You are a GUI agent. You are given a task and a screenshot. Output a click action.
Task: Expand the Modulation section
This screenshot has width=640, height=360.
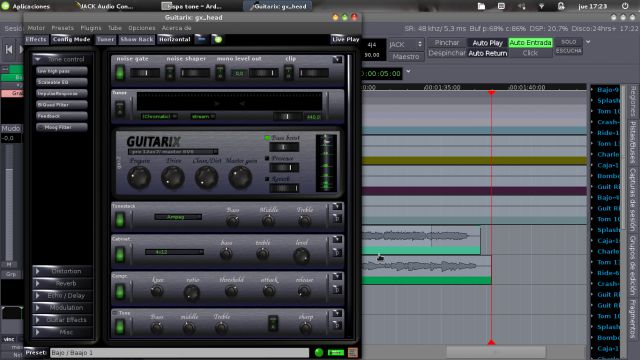[62, 308]
